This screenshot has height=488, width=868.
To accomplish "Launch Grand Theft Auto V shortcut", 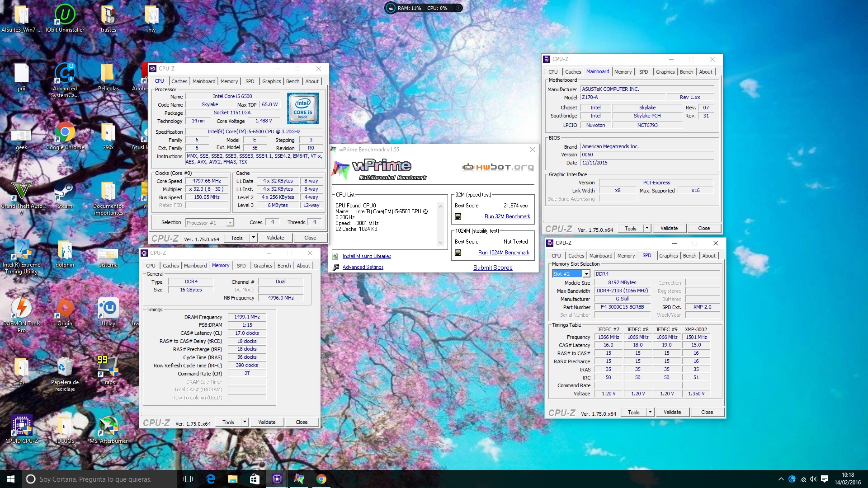I will (x=21, y=197).
